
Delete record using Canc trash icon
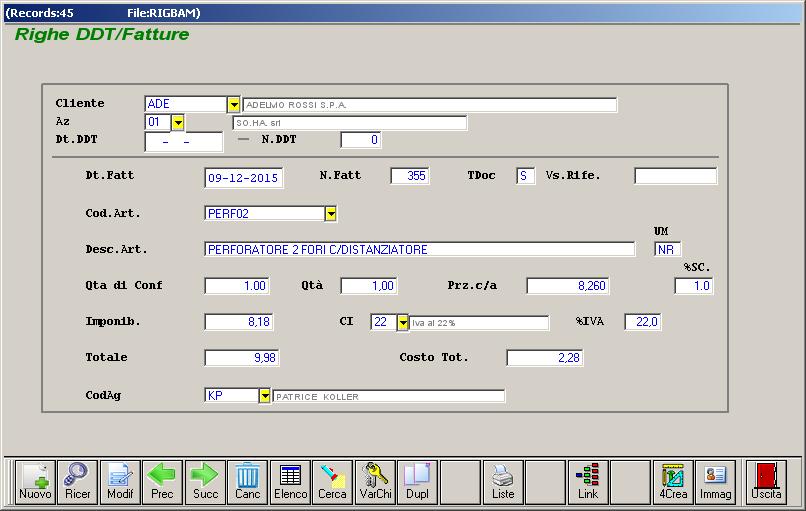coord(247,482)
